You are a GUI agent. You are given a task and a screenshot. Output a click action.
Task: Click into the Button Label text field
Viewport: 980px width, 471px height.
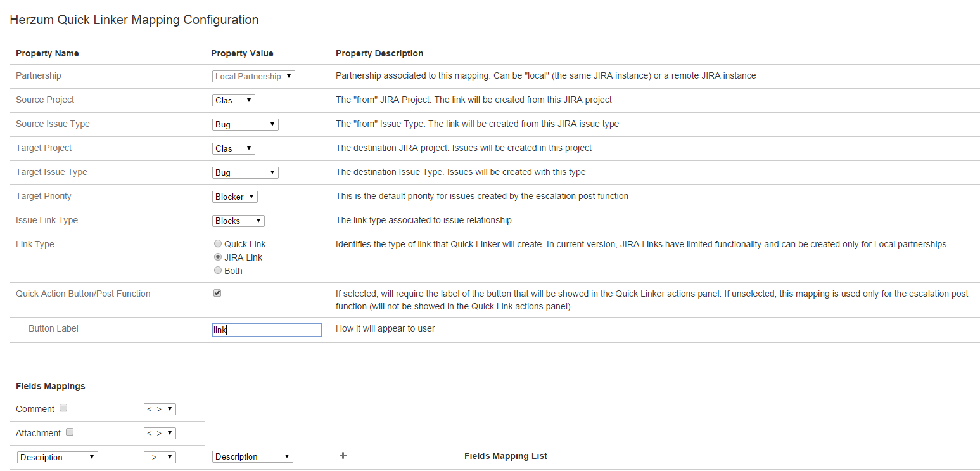[267, 330]
